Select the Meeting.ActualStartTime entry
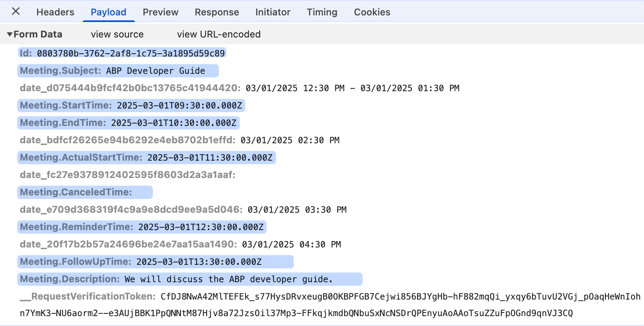This screenshot has width=644, height=326. pyautogui.click(x=146, y=157)
